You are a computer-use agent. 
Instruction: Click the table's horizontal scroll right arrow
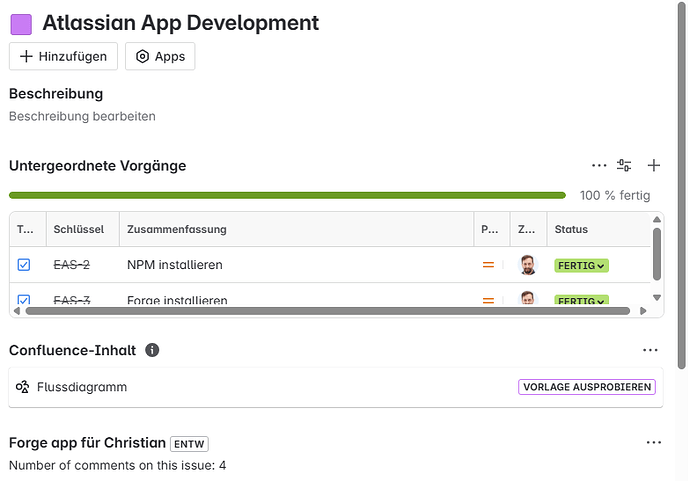[643, 311]
